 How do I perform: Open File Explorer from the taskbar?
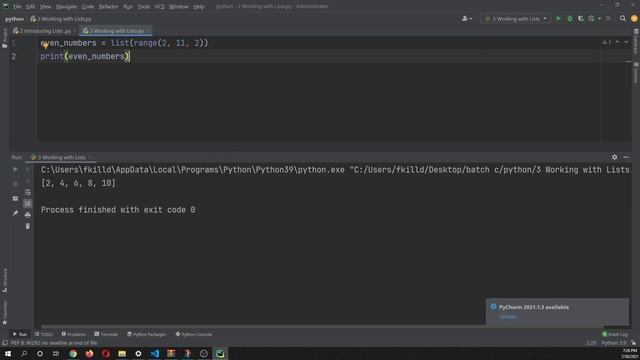point(122,353)
